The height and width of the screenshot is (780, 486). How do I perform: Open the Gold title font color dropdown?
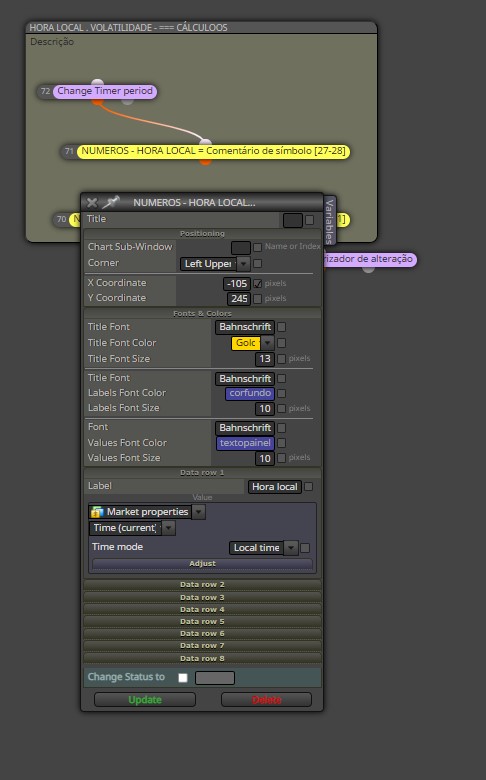coord(252,343)
